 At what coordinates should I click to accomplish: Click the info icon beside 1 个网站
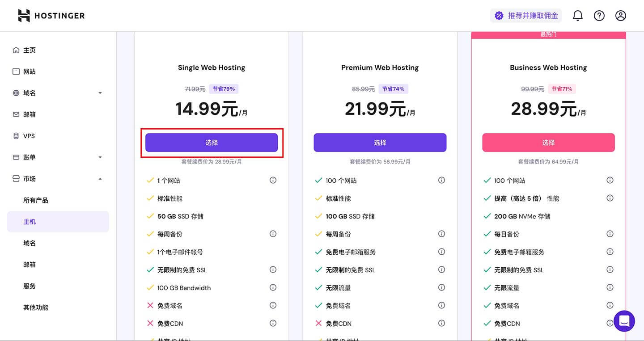click(x=273, y=180)
